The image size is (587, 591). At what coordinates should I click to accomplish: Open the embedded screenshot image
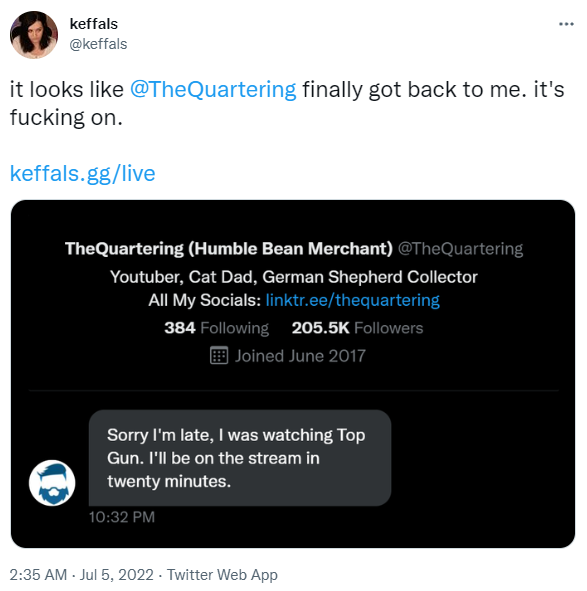[293, 374]
